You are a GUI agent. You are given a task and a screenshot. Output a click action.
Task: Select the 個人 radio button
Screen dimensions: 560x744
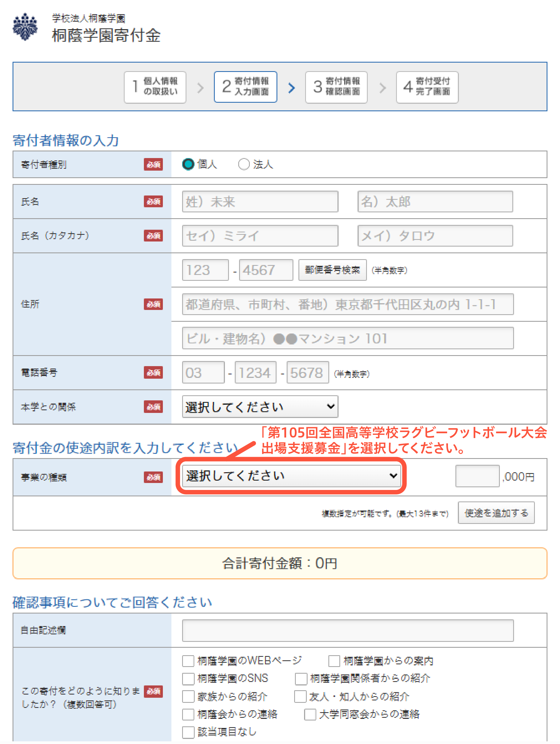coord(188,164)
